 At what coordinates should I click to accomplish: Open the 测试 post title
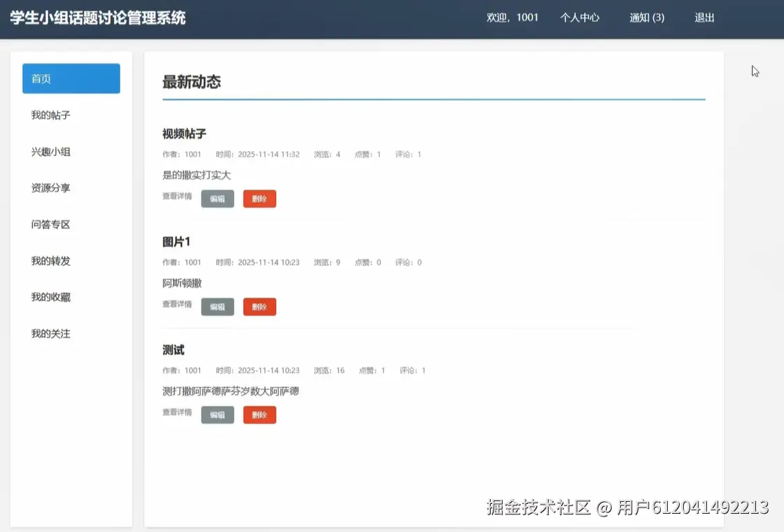click(x=172, y=349)
